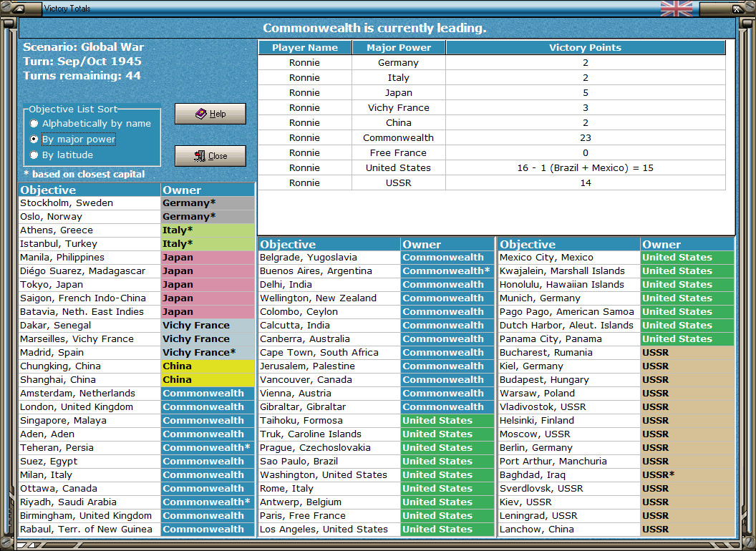Click Dakar, Senegal objective
This screenshot has height=551, width=756.
click(89, 326)
